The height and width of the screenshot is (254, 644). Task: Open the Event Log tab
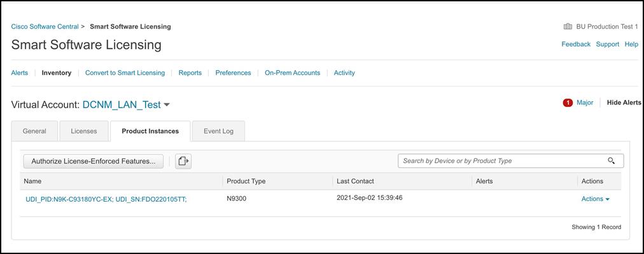pos(218,131)
